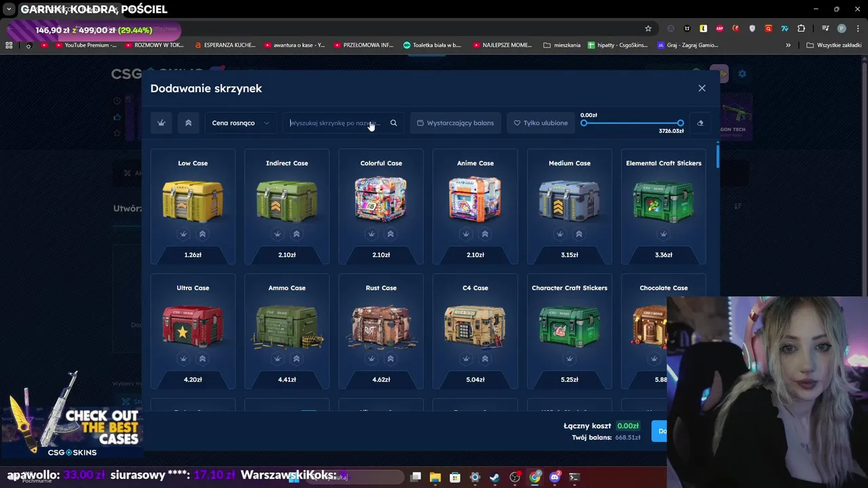Click the crown icon under Colorful Case
Screen dimensions: 868x488
click(372, 234)
